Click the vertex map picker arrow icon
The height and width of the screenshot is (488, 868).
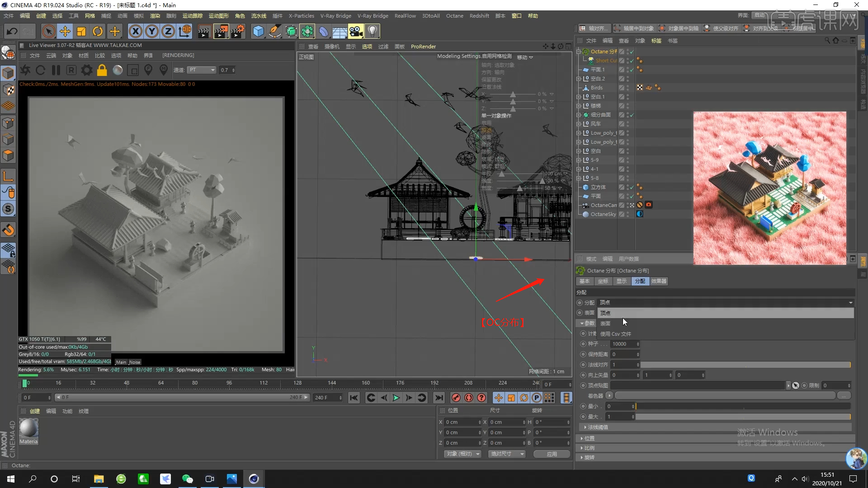pyautogui.click(x=796, y=385)
